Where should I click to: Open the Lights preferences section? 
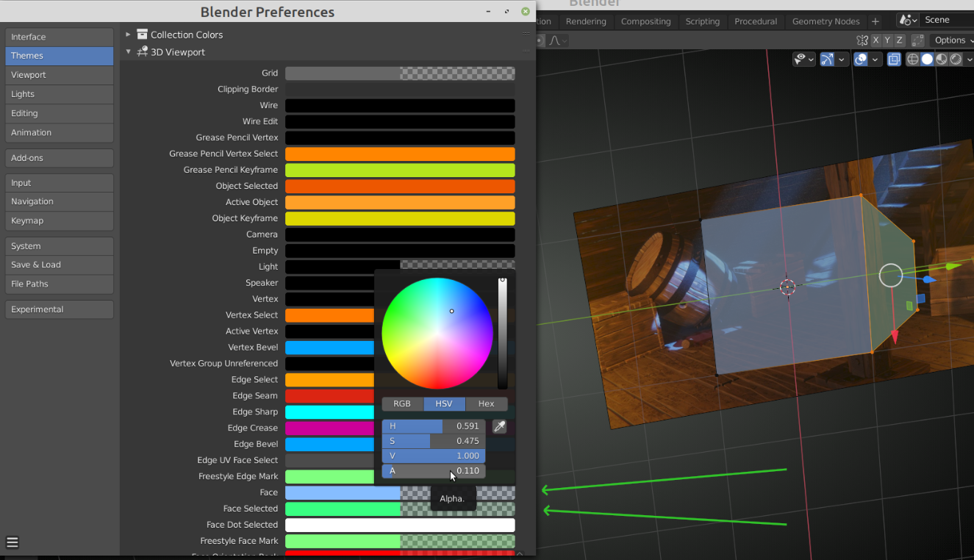(x=60, y=94)
